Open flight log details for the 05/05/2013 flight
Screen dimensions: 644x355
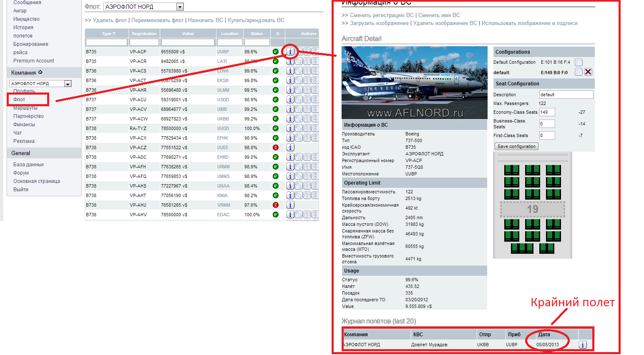click(583, 345)
